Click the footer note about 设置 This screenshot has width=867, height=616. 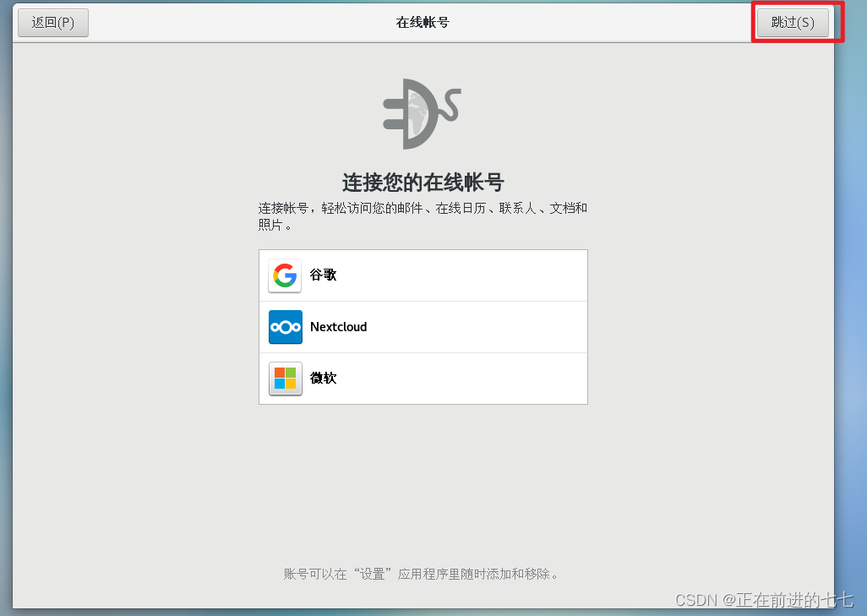coord(422,574)
